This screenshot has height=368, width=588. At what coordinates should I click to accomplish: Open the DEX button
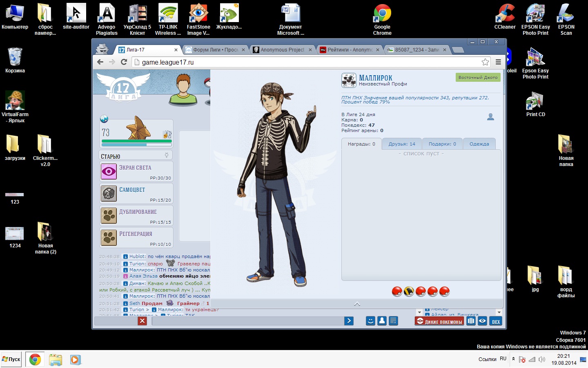[x=496, y=321]
